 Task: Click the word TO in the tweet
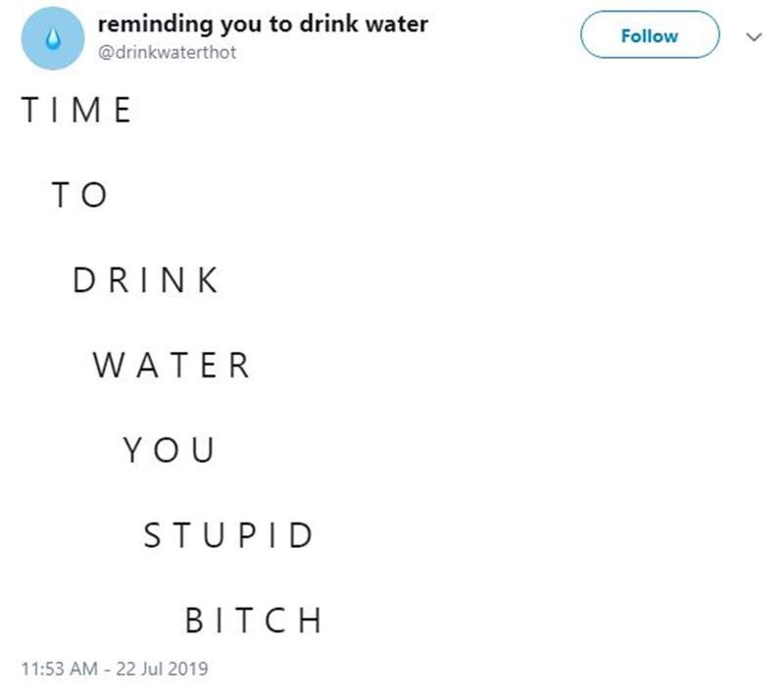(x=78, y=196)
